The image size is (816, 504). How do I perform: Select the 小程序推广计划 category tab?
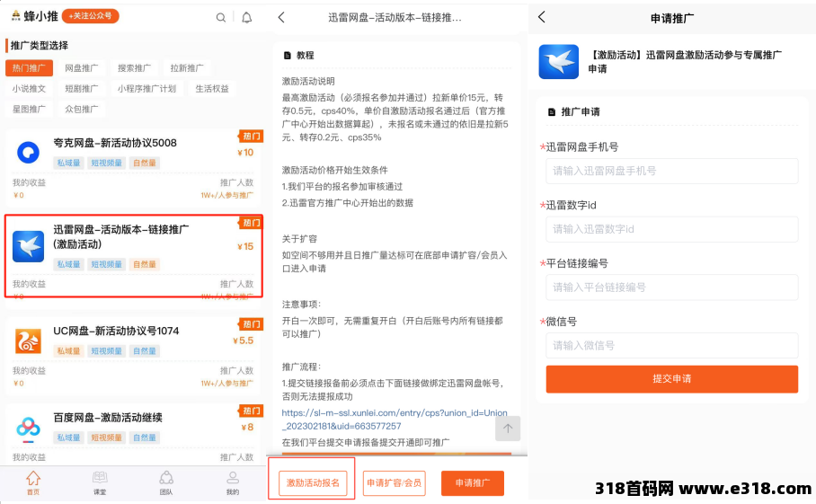146,88
